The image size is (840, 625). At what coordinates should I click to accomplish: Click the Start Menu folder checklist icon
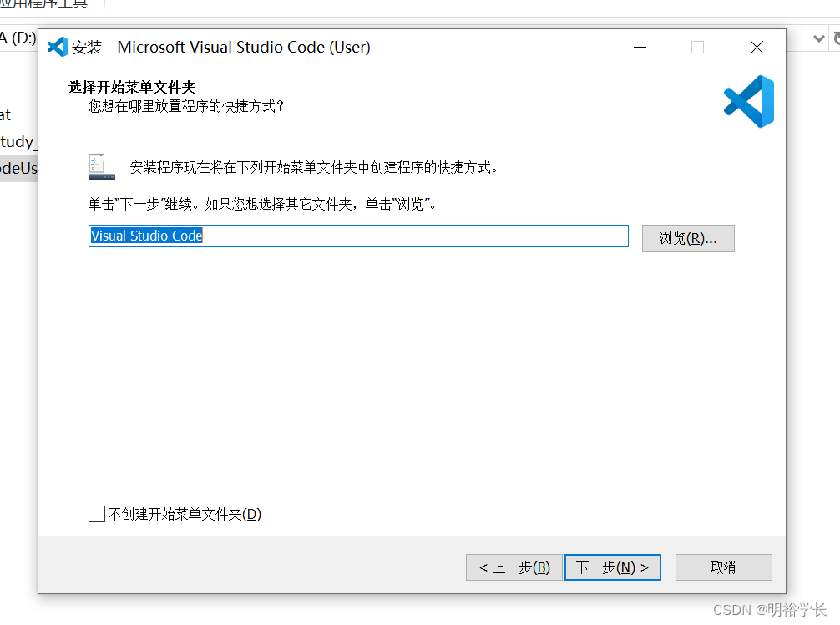101,167
